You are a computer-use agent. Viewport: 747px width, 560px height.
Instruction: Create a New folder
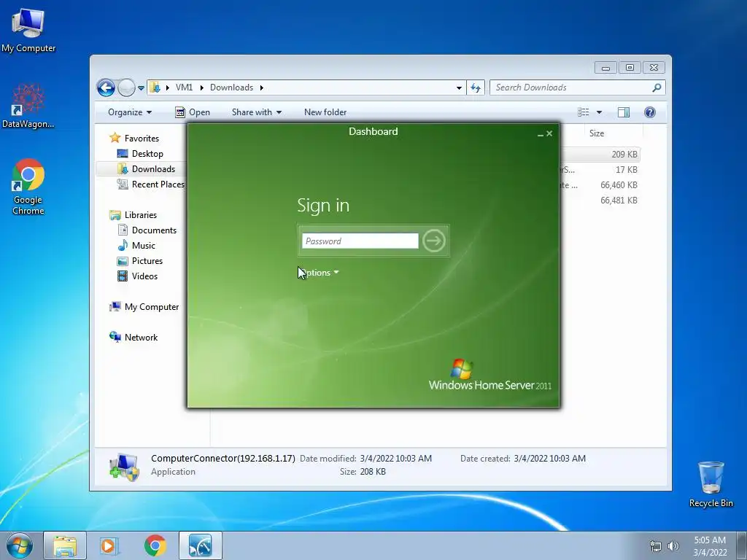pyautogui.click(x=325, y=112)
